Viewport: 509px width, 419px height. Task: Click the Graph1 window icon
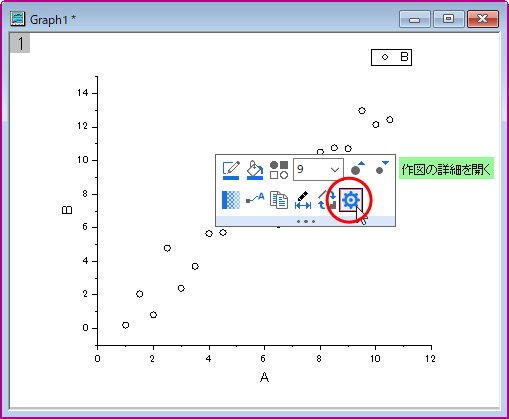(18, 19)
